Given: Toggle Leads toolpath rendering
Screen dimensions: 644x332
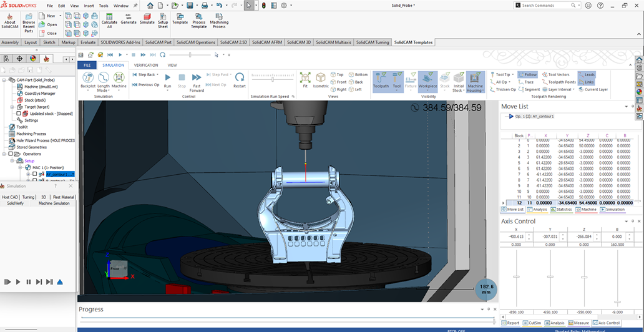Looking at the screenshot, I should click(587, 75).
